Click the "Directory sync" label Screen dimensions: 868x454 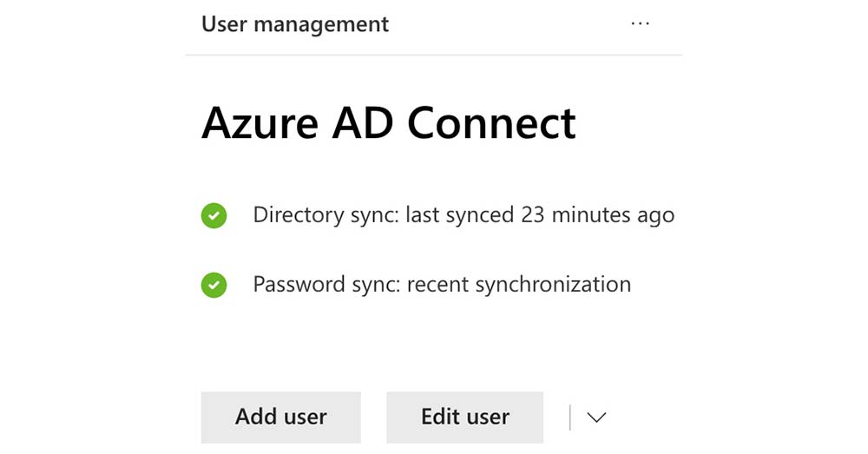[325, 214]
